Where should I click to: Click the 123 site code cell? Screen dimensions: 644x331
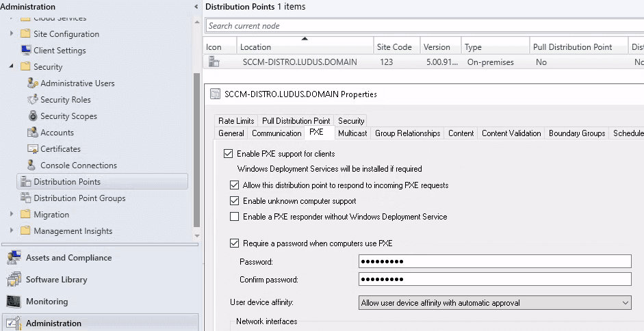(387, 62)
